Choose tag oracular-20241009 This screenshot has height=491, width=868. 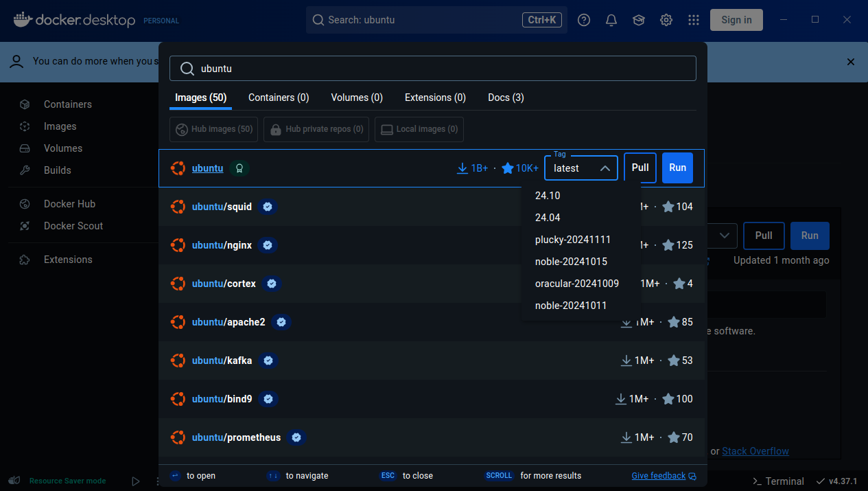click(x=581, y=284)
